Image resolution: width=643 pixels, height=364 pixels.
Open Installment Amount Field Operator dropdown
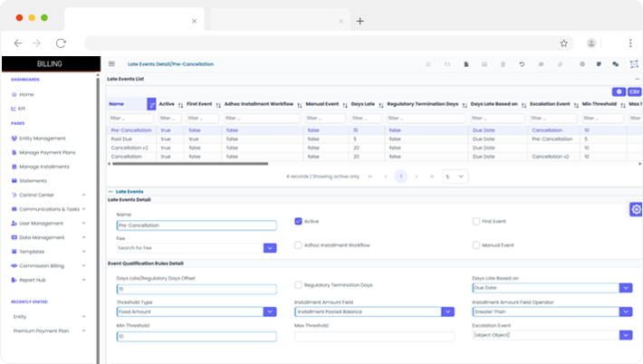click(626, 312)
